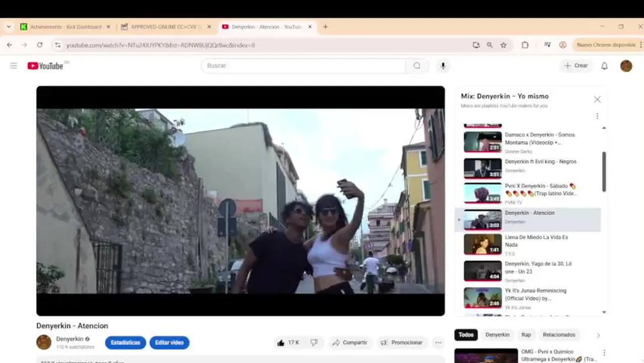Open the account avatar menu
The height and width of the screenshot is (363, 644).
click(x=626, y=66)
